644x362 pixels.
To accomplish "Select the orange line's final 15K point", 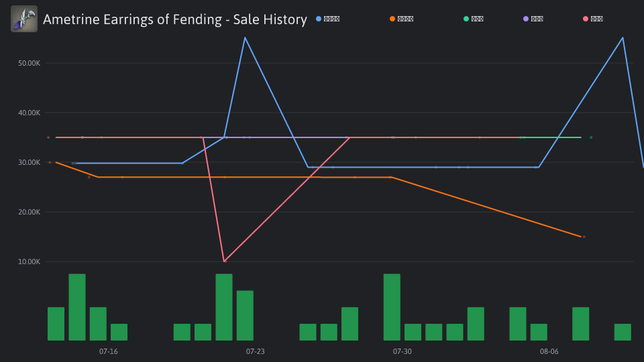I will click(x=583, y=237).
